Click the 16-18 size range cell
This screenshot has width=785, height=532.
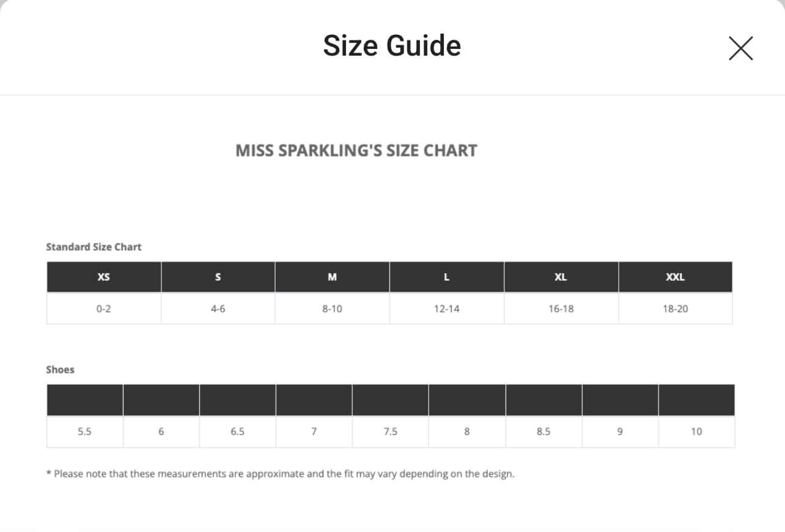coord(561,309)
